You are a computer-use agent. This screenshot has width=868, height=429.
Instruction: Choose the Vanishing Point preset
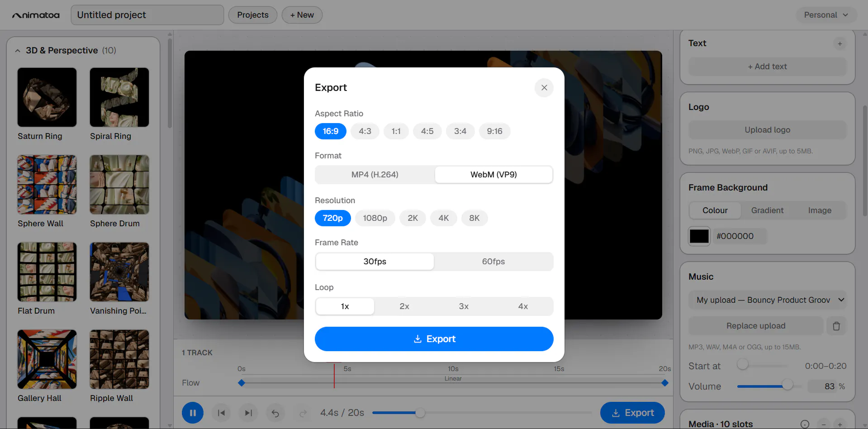(119, 272)
